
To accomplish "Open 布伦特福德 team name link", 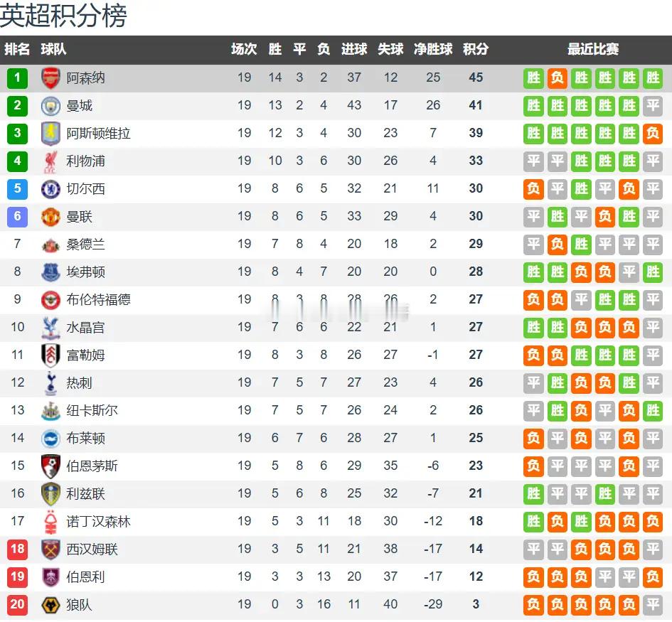I will point(98,300).
